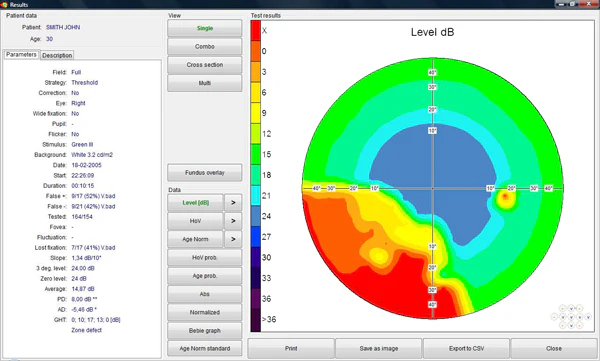Click the field orientation icon in chart corner
The height and width of the screenshot is (361, 600).
pos(571,317)
